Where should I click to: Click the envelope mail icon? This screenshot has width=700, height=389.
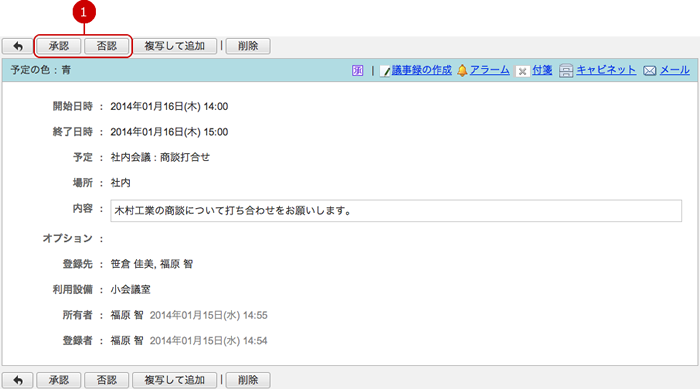[x=650, y=71]
